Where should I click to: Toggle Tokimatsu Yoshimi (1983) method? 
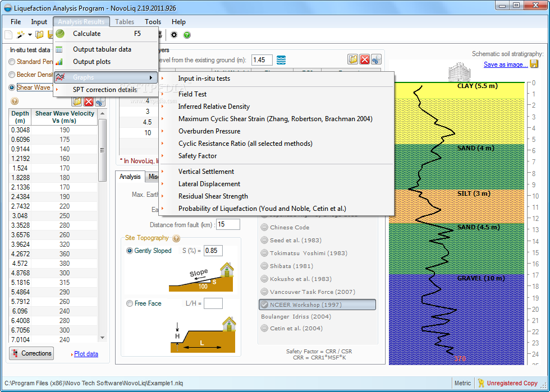pyautogui.click(x=264, y=253)
